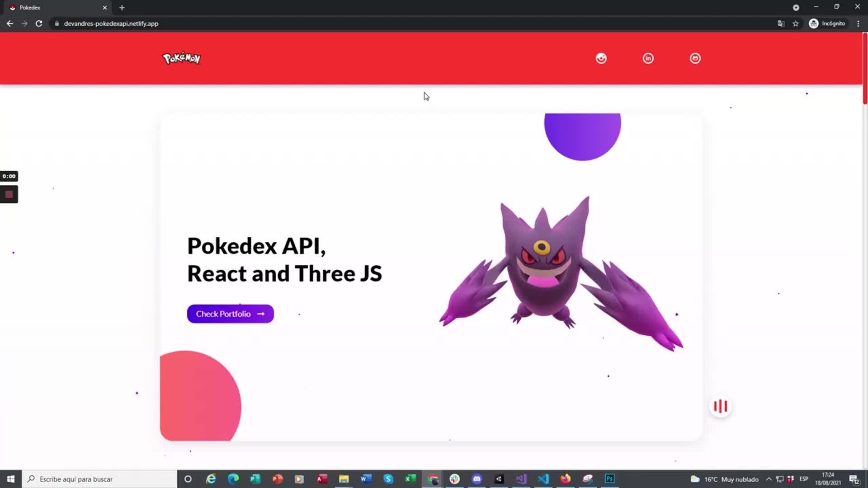Image resolution: width=868 pixels, height=488 pixels.
Task: Open a new browser tab
Action: tap(122, 7)
